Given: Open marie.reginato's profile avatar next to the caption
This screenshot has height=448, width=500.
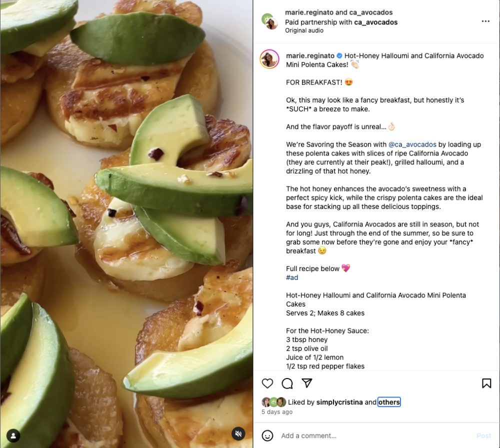Looking at the screenshot, I should point(269,59).
